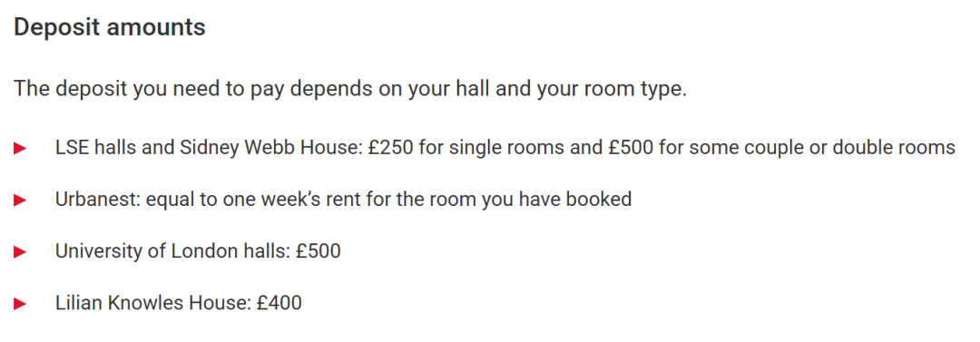Click the sentence starting 'The deposit you need'
Viewport: 980px width, 342px height.
click(350, 89)
